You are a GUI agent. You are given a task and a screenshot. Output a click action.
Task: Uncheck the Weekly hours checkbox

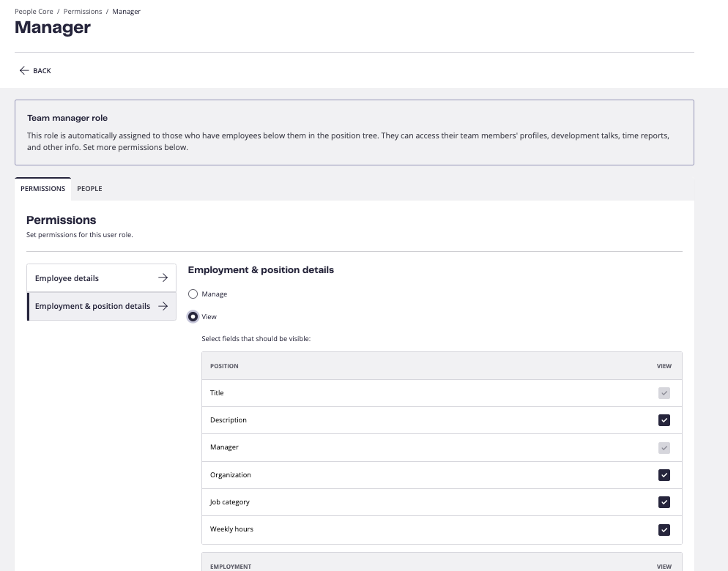(664, 530)
